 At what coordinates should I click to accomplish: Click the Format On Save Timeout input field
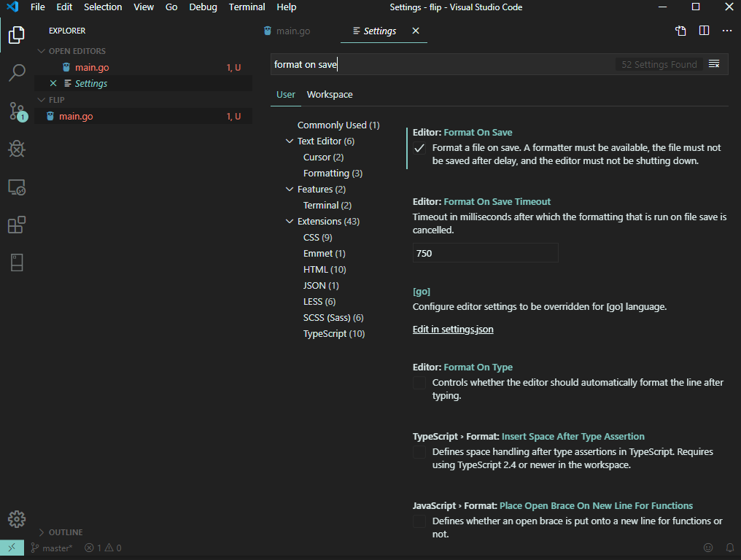[x=485, y=252]
